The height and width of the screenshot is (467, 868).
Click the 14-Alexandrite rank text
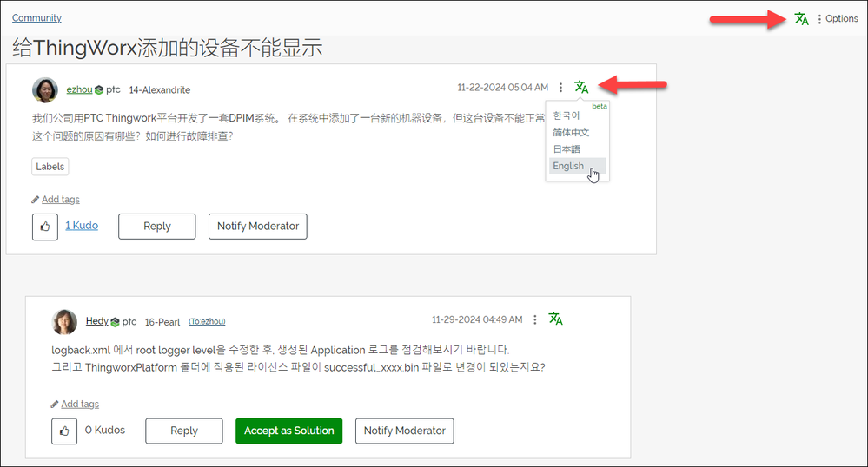[159, 90]
